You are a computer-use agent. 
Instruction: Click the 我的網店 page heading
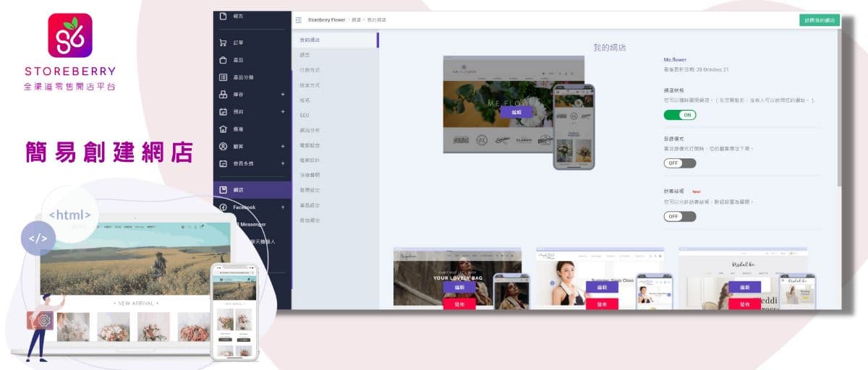click(x=610, y=47)
